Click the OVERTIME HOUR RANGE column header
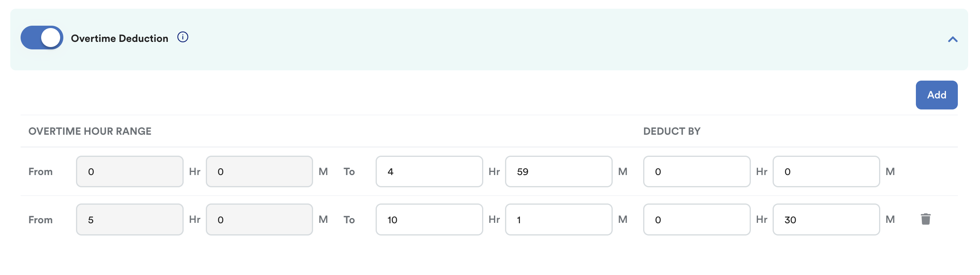The width and height of the screenshot is (980, 275). [x=90, y=131]
